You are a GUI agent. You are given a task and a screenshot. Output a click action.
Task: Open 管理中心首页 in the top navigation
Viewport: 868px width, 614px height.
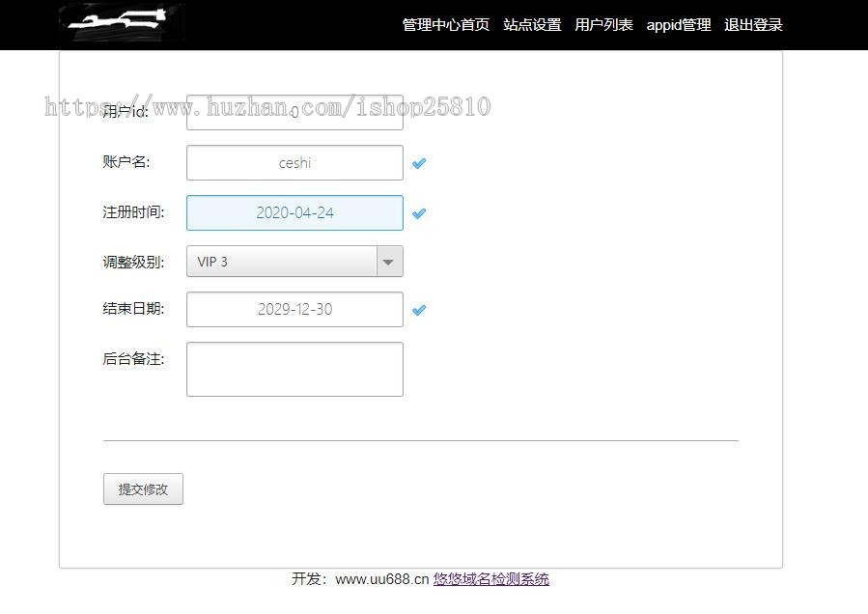446,25
